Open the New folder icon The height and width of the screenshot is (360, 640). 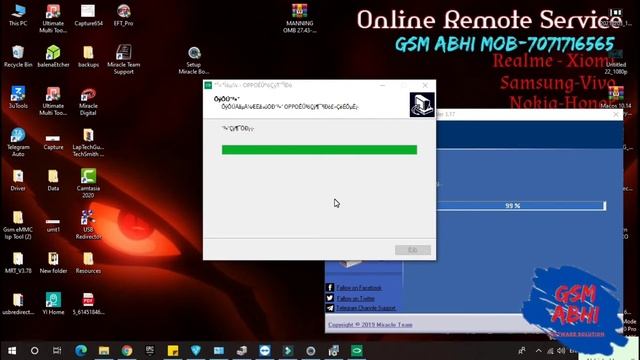coord(53,262)
